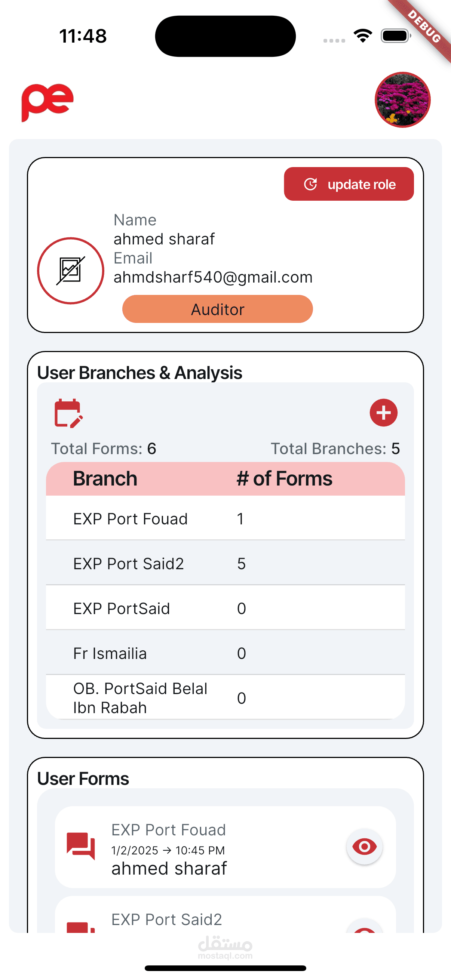Choose the EXP PortSaid branch row
This screenshot has height=980, width=451.
pos(225,608)
